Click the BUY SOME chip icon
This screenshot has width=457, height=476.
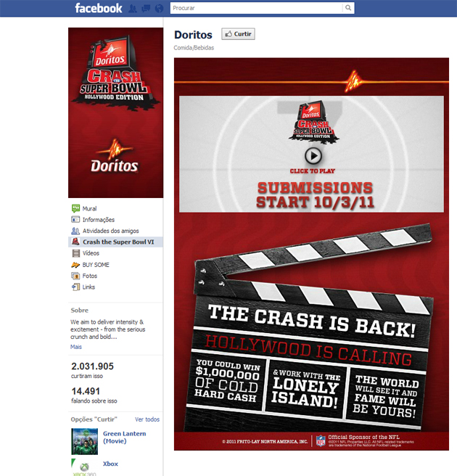click(x=75, y=265)
